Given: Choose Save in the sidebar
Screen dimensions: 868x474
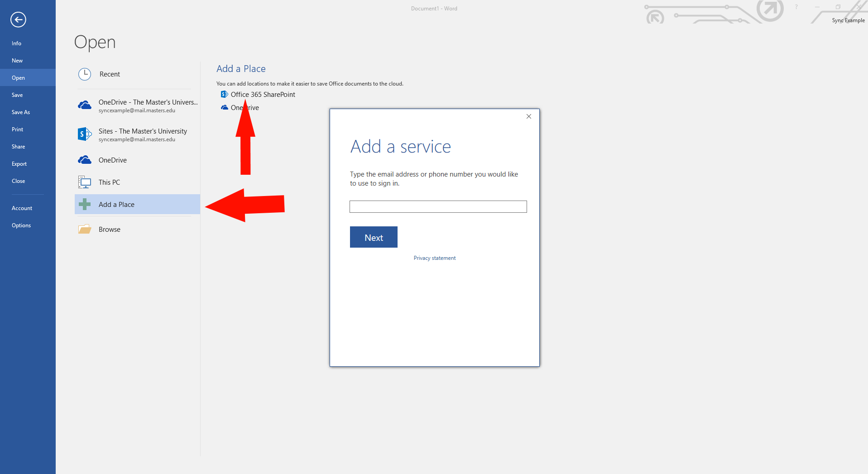Looking at the screenshot, I should [28, 95].
